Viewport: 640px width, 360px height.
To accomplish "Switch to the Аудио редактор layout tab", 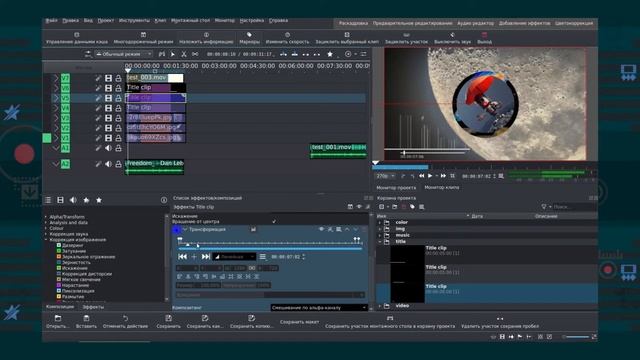I will pos(475,23).
